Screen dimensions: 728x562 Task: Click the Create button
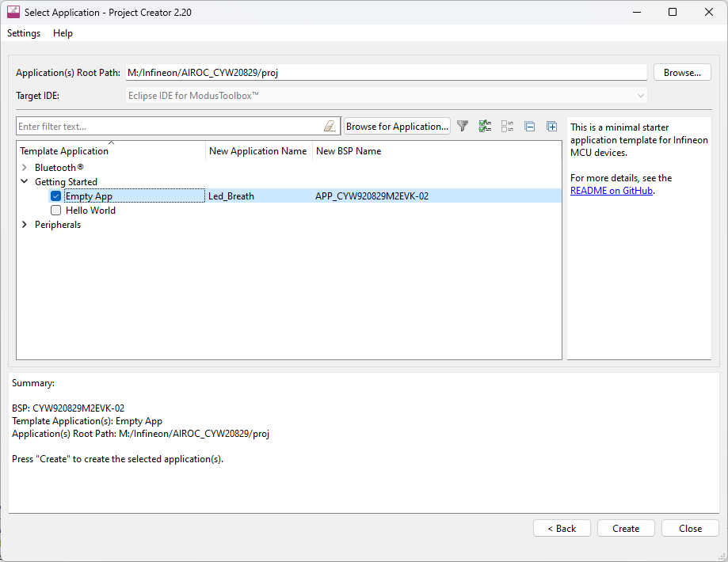[626, 528]
